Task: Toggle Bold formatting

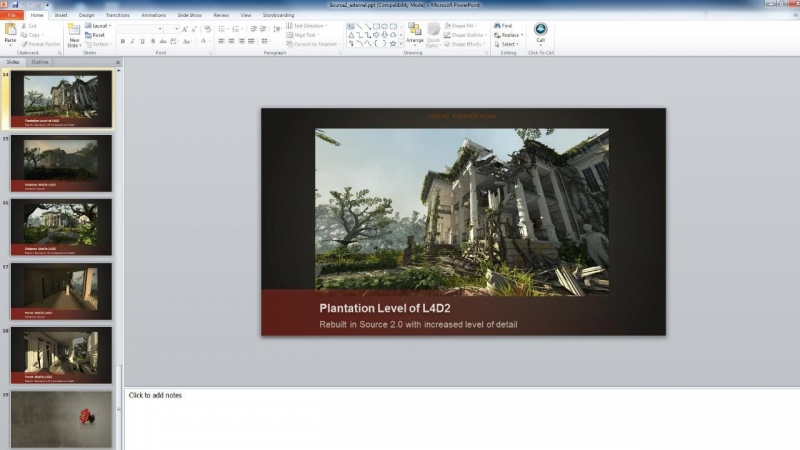Action: coord(122,41)
